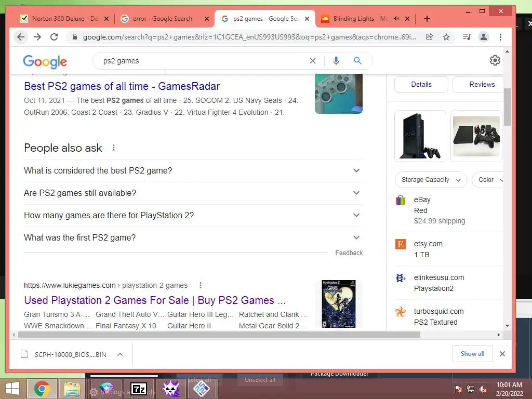Open a new browser tab

pyautogui.click(x=427, y=19)
